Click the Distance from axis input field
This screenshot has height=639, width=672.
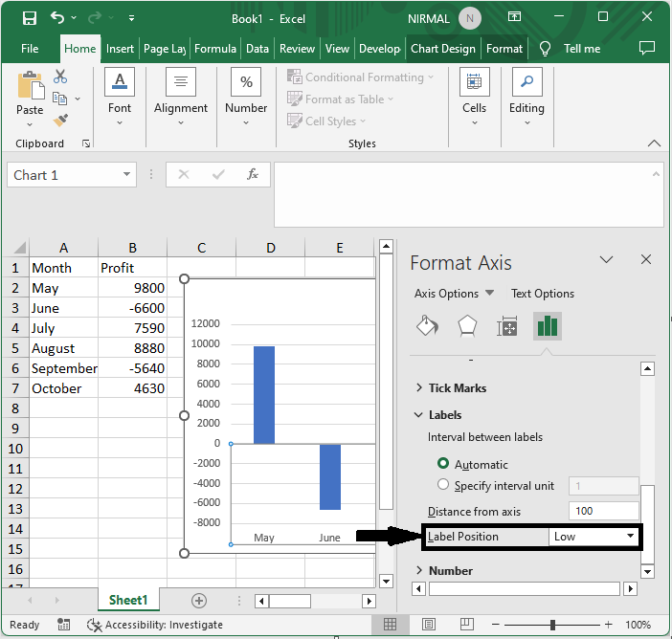603,512
